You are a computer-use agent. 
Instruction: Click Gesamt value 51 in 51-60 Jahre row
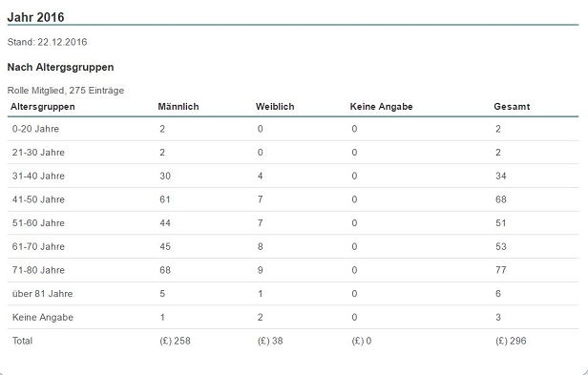(x=501, y=223)
